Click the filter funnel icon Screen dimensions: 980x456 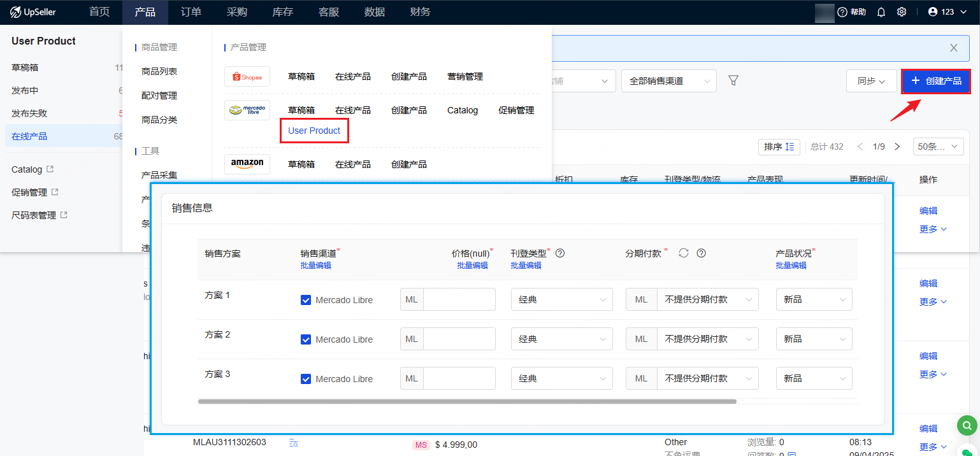[733, 81]
